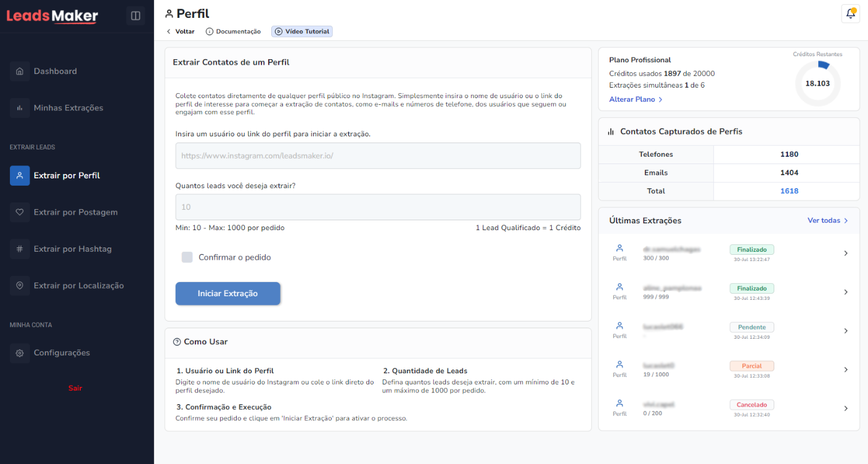
Task: Open the Finalizado 300 / 300 extraction chevron
Action: 845,253
